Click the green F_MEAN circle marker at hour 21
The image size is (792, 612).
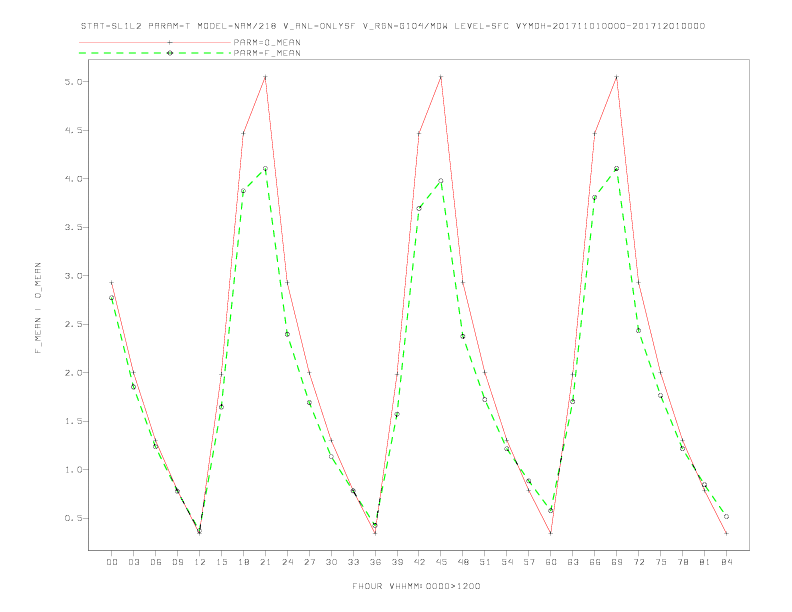(265, 169)
